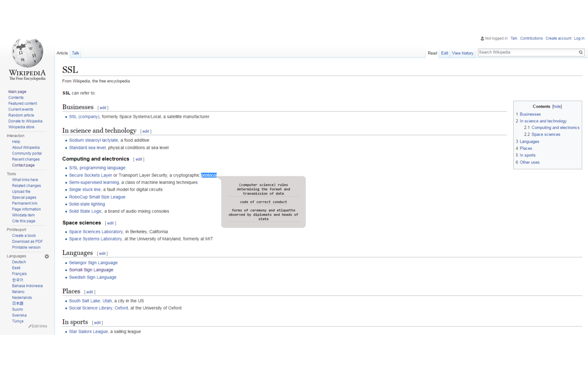Open Recent changes link
Screen dimensions: 588x368
26,160
